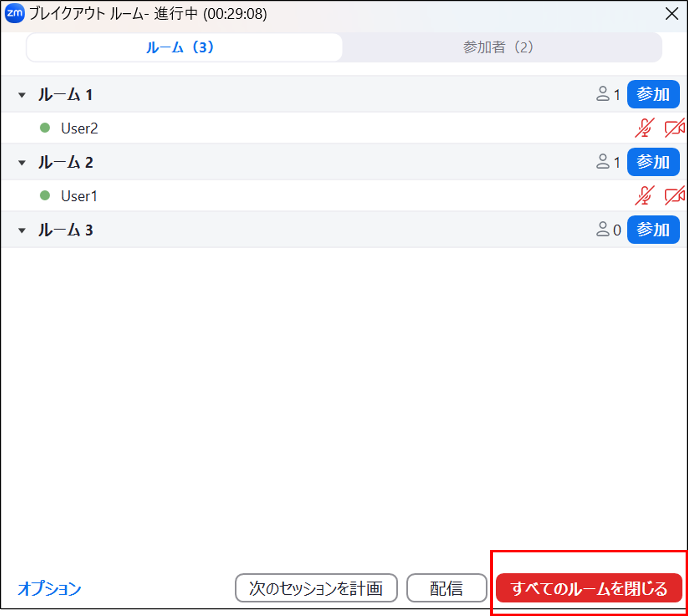Click the participant count icon for ルーム 2
Image resolution: width=688 pixels, height=616 pixels.
603,162
